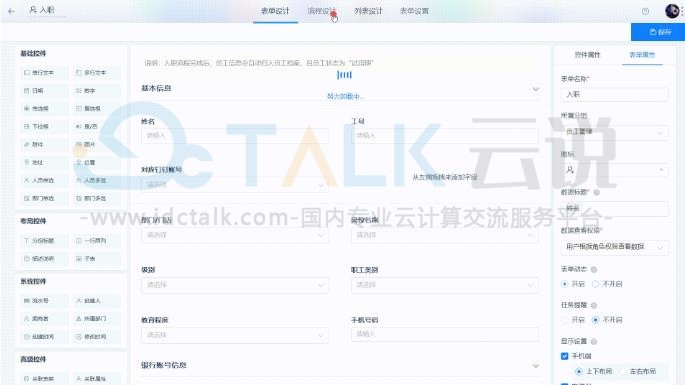Open the 数据查看权限 dropdown
The height and width of the screenshot is (385, 685).
614,247
